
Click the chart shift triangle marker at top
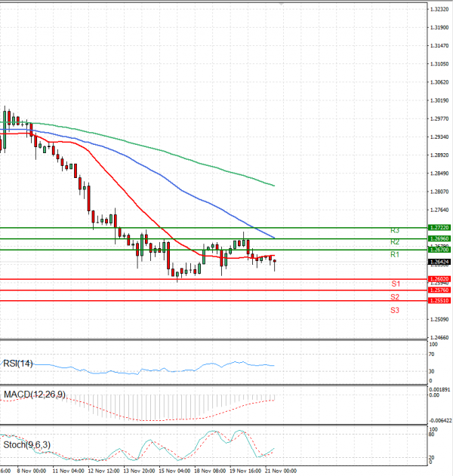[x=282, y=5]
